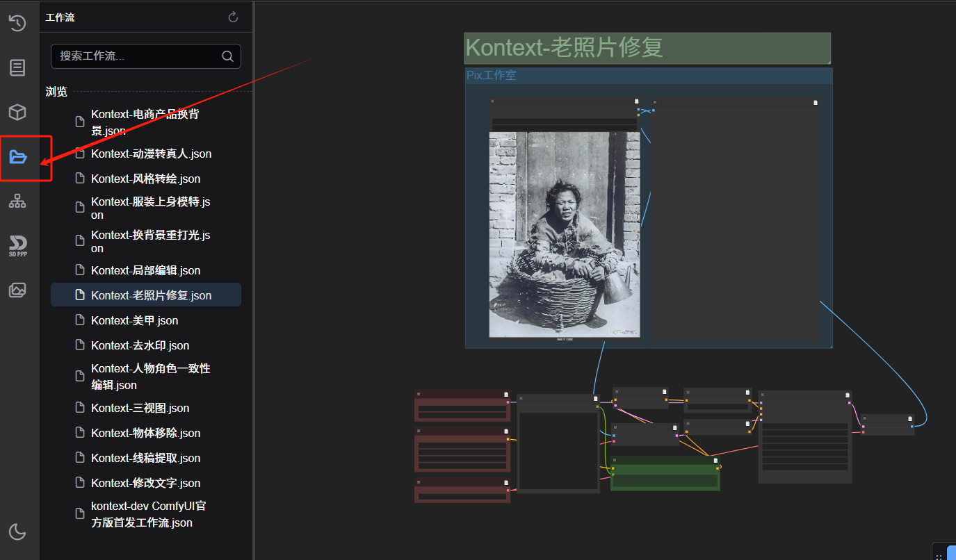956x560 pixels.
Task: Open Kontext-线稿提取.json workflow
Action: tap(146, 458)
